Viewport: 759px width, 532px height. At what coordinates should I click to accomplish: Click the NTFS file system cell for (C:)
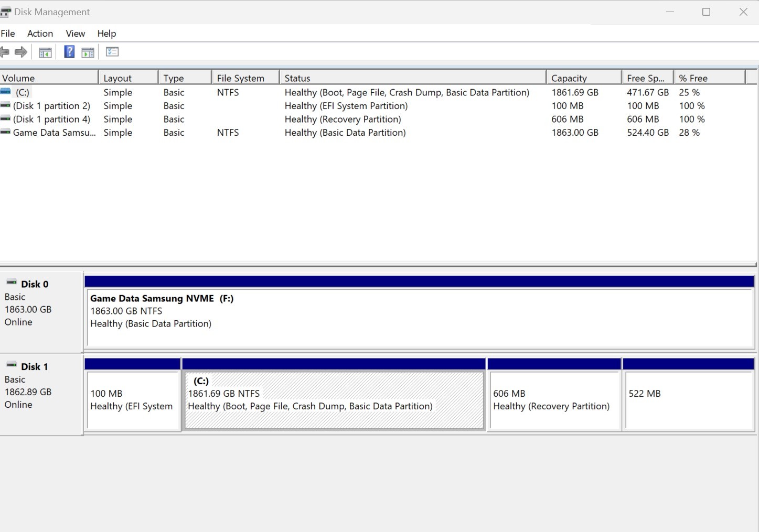(228, 92)
